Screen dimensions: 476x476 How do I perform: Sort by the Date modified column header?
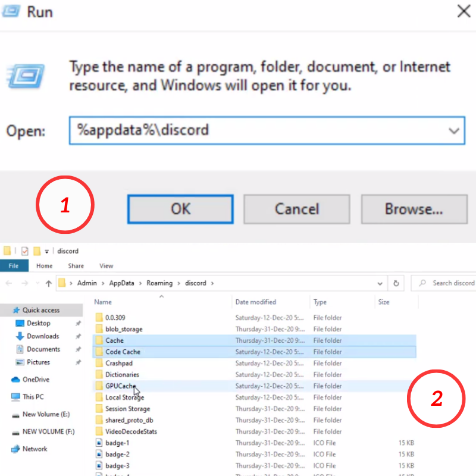pos(256,302)
